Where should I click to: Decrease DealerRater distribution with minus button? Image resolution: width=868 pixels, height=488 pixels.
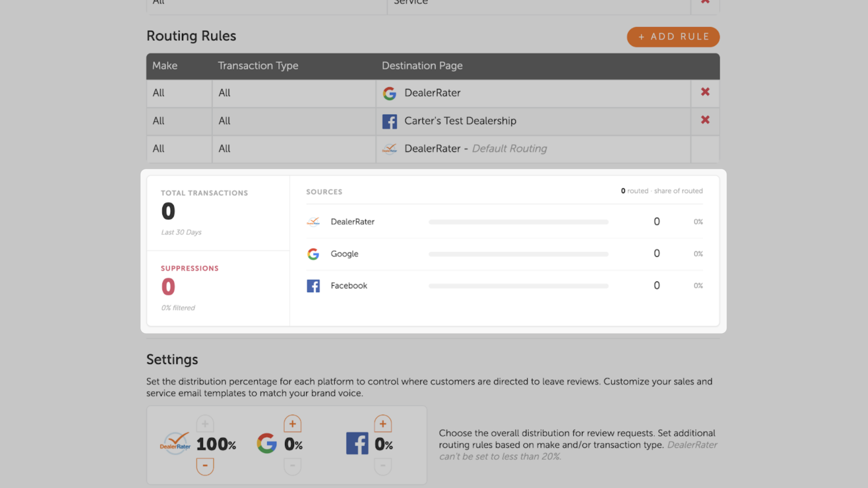coord(205,466)
